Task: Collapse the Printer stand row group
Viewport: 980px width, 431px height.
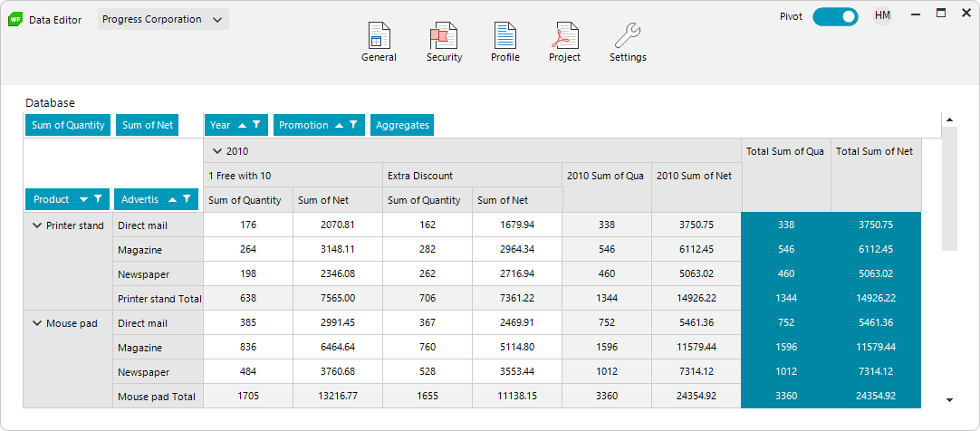Action: [36, 225]
